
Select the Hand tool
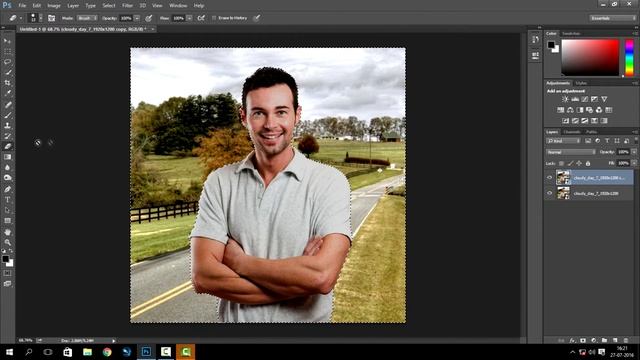coord(7,232)
